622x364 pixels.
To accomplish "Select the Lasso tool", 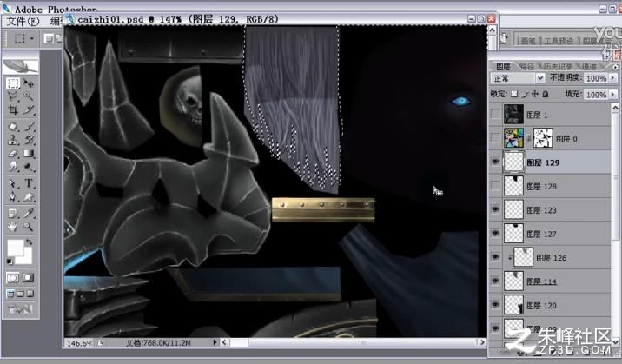I will [13, 96].
